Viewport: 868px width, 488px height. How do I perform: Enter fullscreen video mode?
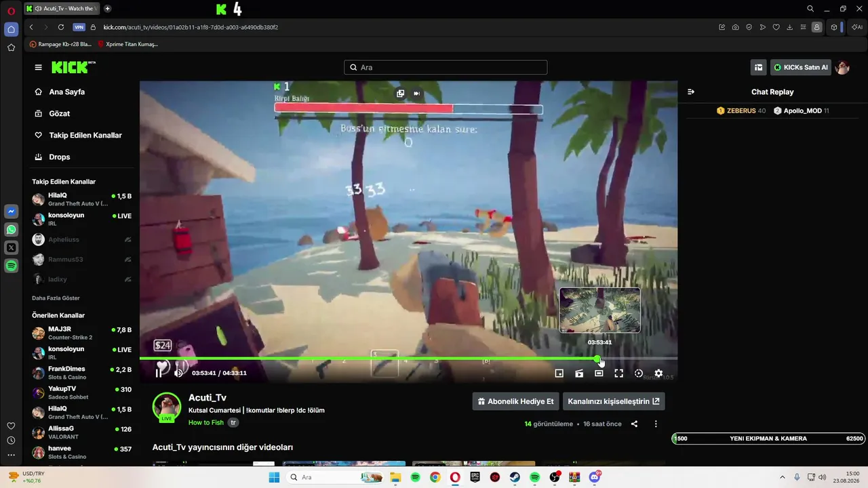(618, 373)
